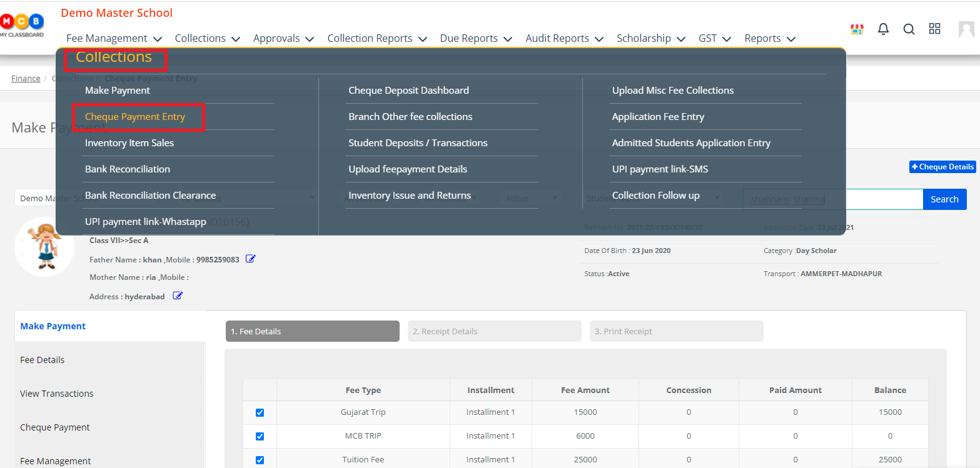The height and width of the screenshot is (468, 980).
Task: Open the Fee Details side tab
Action: coord(110,360)
